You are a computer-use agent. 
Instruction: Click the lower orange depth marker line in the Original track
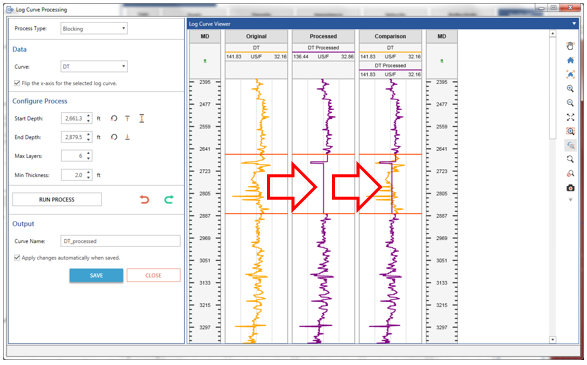(x=256, y=213)
